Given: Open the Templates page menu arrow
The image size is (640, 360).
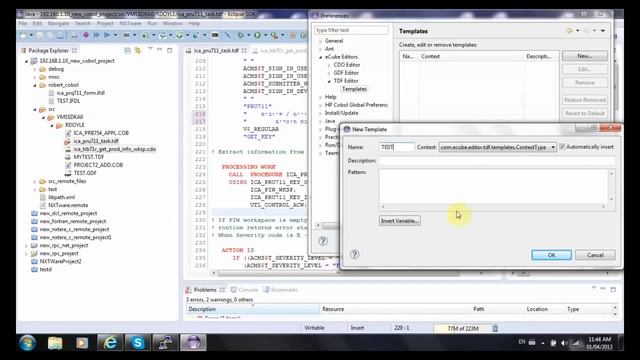Looking at the screenshot, I should [x=603, y=31].
